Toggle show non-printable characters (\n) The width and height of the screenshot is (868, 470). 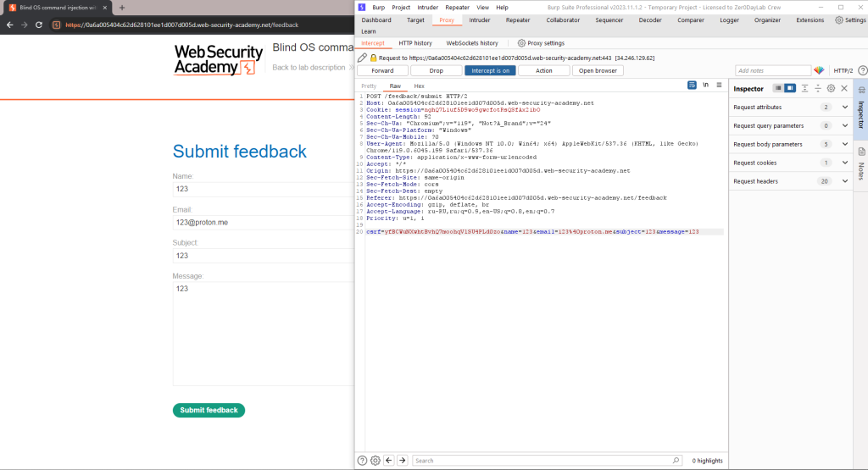[705, 86]
